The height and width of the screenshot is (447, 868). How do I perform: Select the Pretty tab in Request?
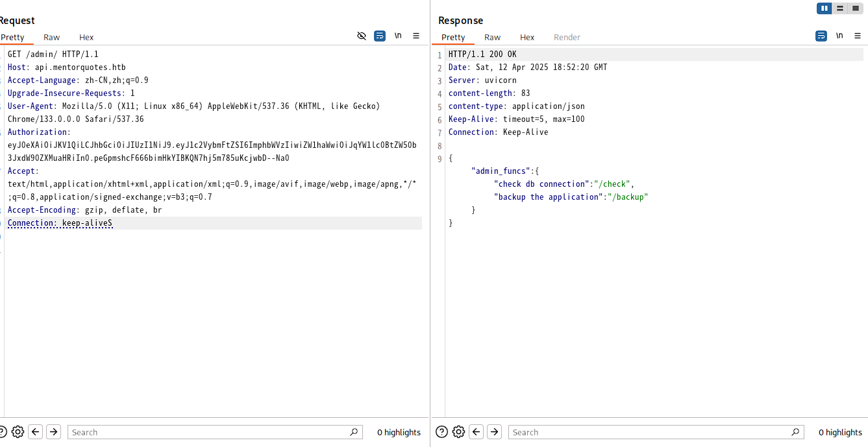pyautogui.click(x=12, y=38)
